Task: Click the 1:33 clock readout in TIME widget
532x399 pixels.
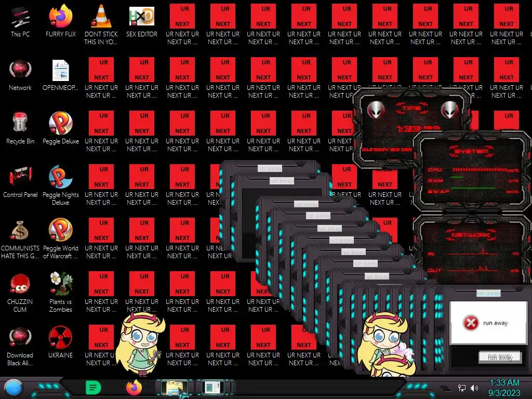Action: (419, 128)
